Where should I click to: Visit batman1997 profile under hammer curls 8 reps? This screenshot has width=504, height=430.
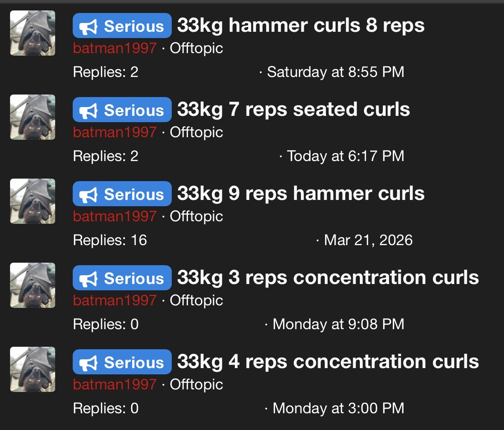pos(115,48)
